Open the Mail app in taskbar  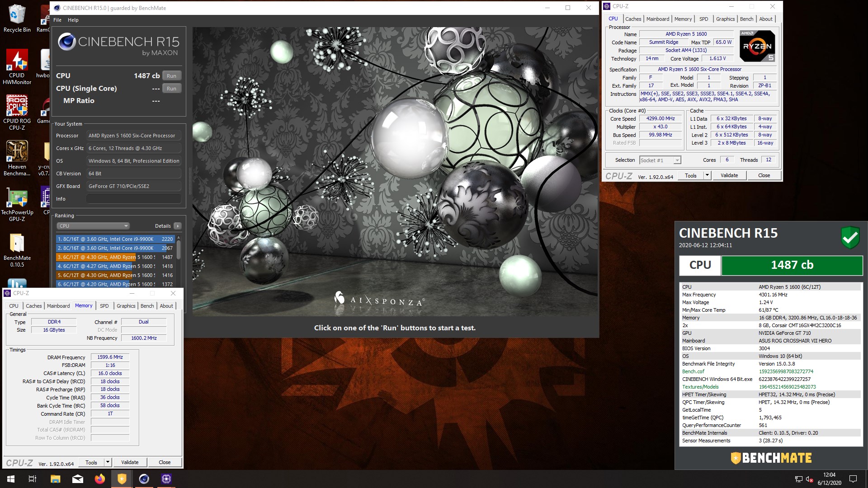[77, 479]
